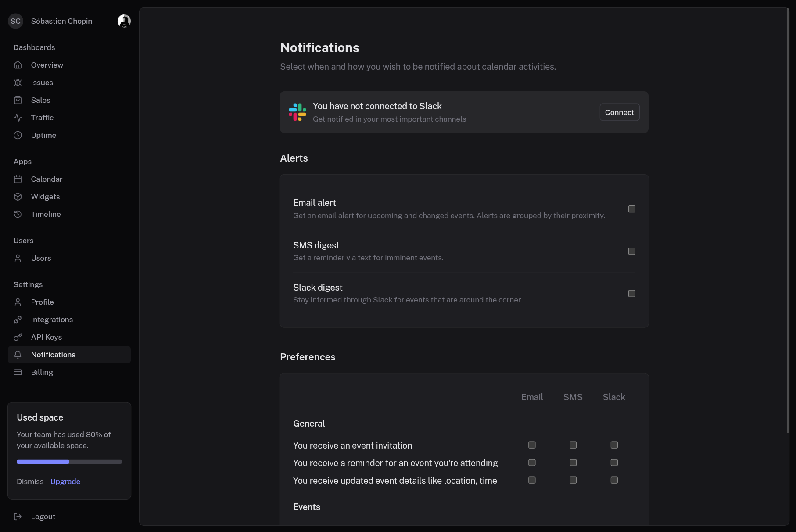Enable Email for event invitation
Viewport: 796px width, 532px height.
(x=532, y=445)
